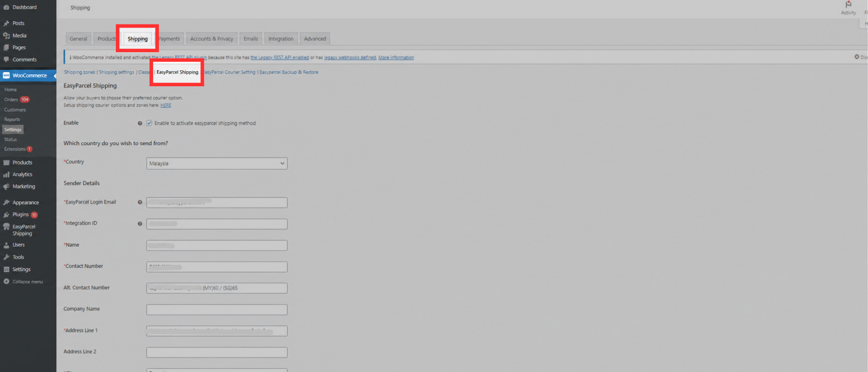Viewport: 868px width, 372px height.
Task: Toggle Enable easyparcel shipping method checkbox
Action: point(149,123)
